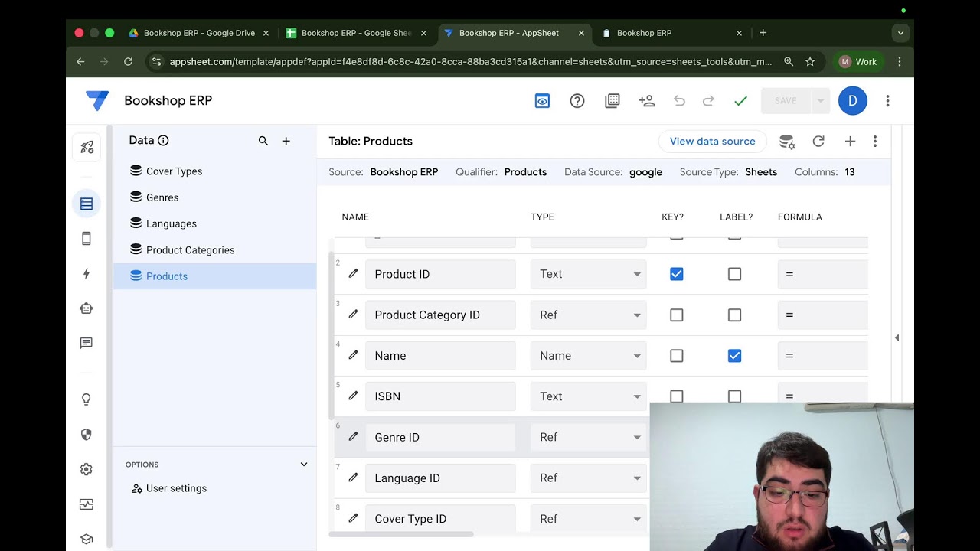Screen dimensions: 980x551
Task: Switch to Bookshop ERP Google Sheets tab
Action: pos(356,33)
